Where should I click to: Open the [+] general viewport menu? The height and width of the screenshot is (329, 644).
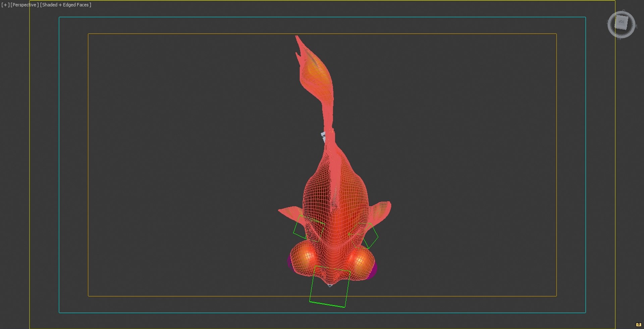pos(5,5)
